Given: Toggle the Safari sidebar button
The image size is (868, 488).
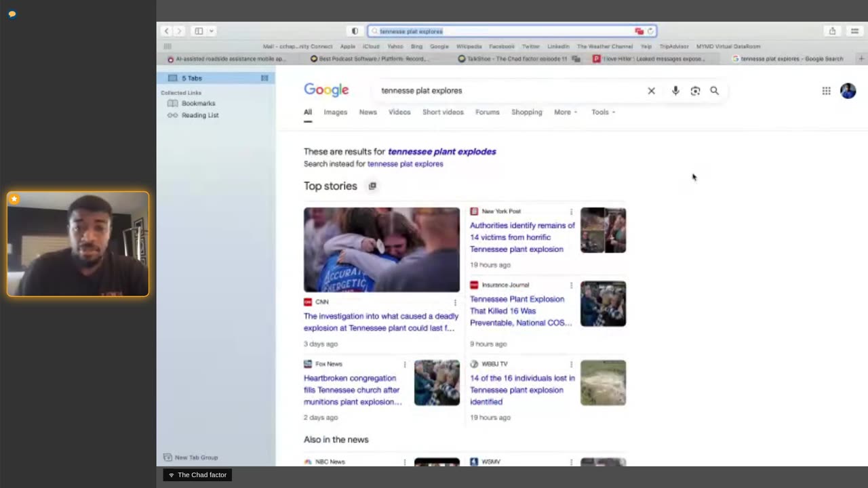Looking at the screenshot, I should 199,31.
